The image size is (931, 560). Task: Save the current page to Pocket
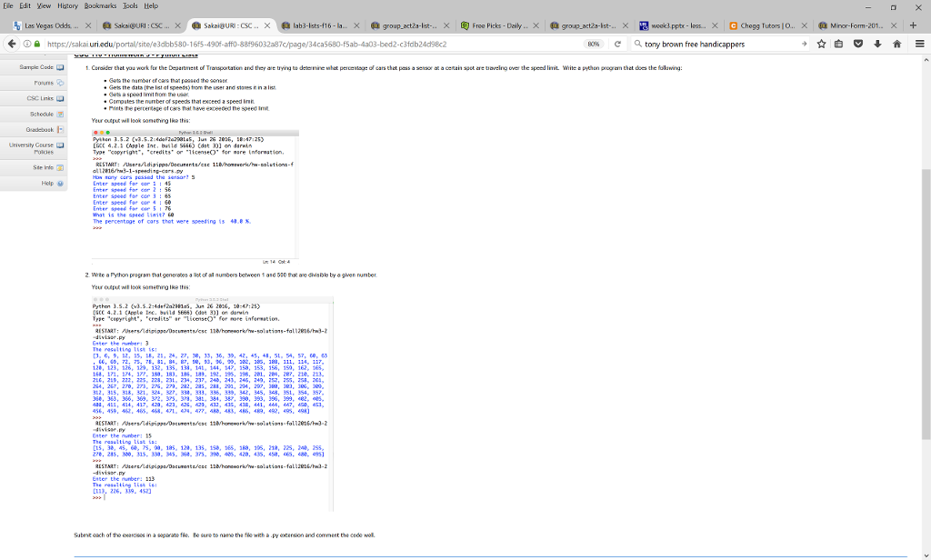tap(858, 42)
